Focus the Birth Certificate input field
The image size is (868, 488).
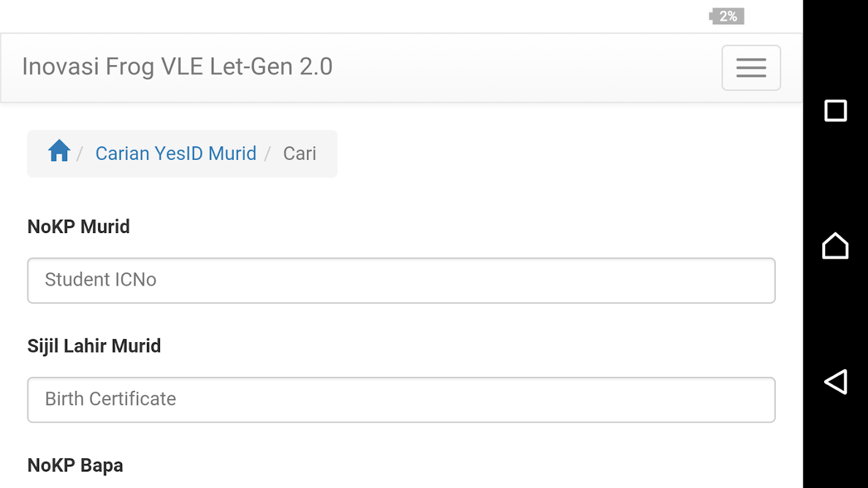401,400
